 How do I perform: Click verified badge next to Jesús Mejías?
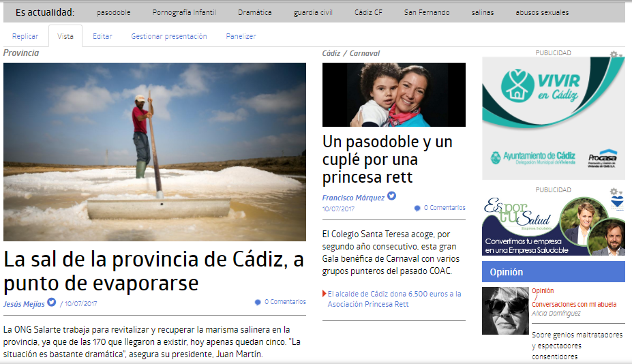pyautogui.click(x=52, y=302)
